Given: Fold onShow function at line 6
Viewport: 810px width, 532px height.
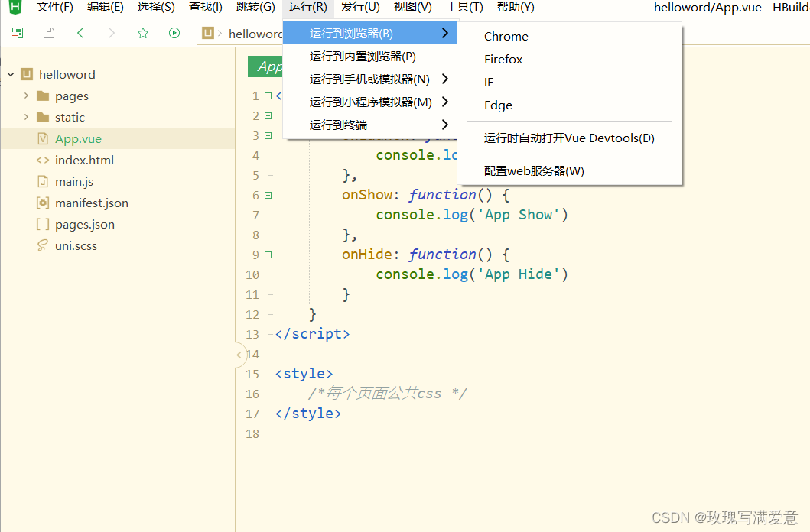Looking at the screenshot, I should pos(268,196).
